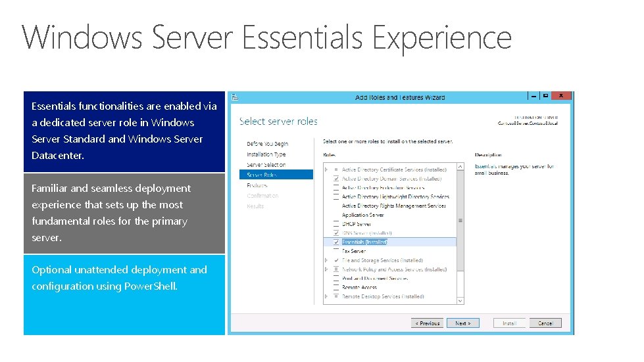Close the Add Roles and Features Wizard
This screenshot has width=644, height=362.
pos(561,96)
